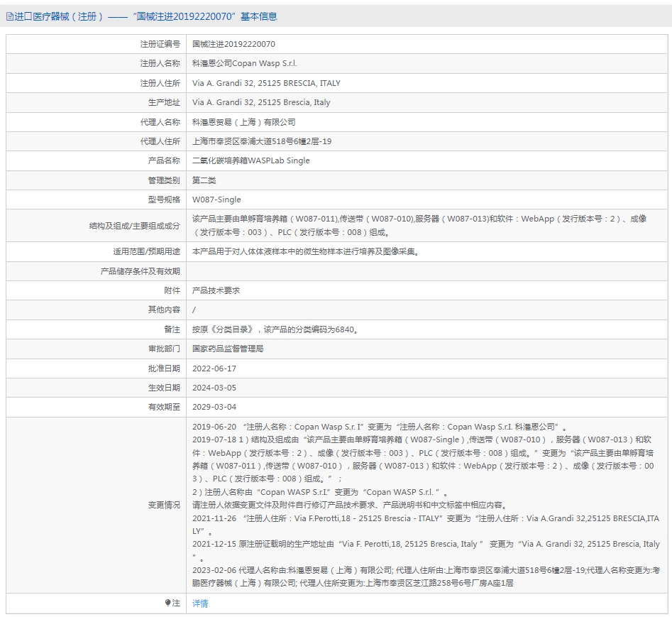Select the structure description starting 该产品主要由单孵育培养箱

point(419,226)
